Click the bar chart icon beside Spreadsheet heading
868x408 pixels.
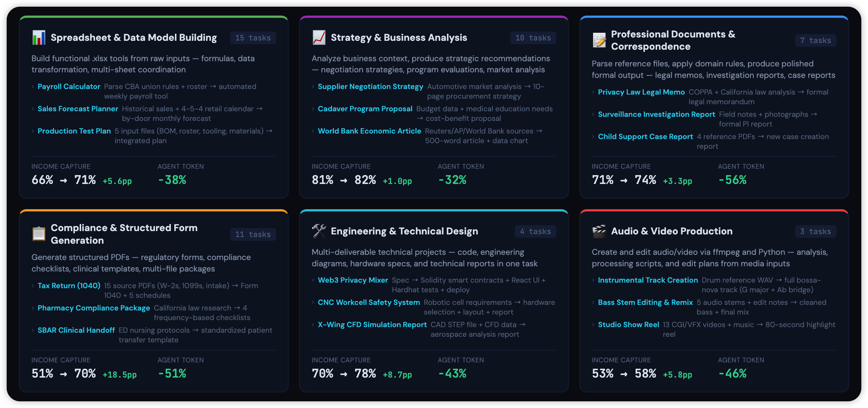coord(39,38)
